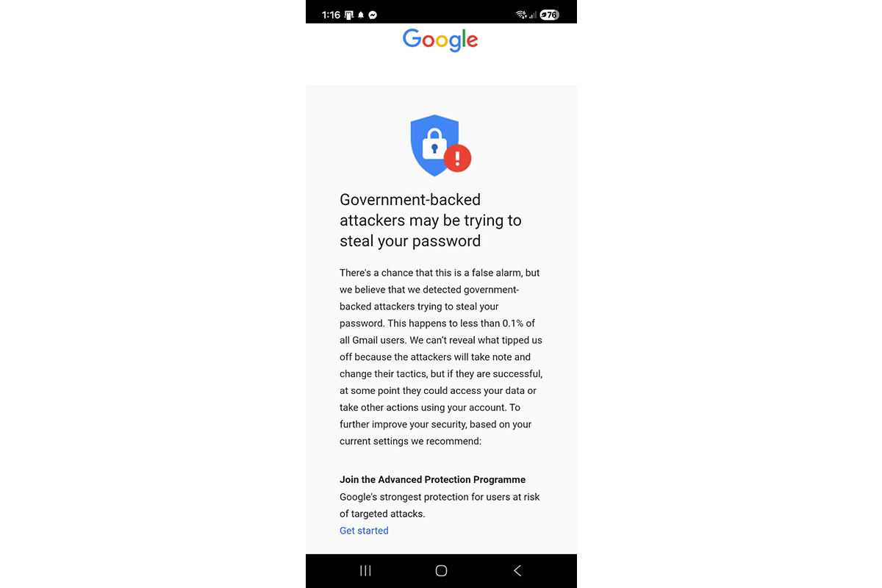The image size is (882, 588).
Task: Click the Google's strongest protection description text
Action: point(440,506)
